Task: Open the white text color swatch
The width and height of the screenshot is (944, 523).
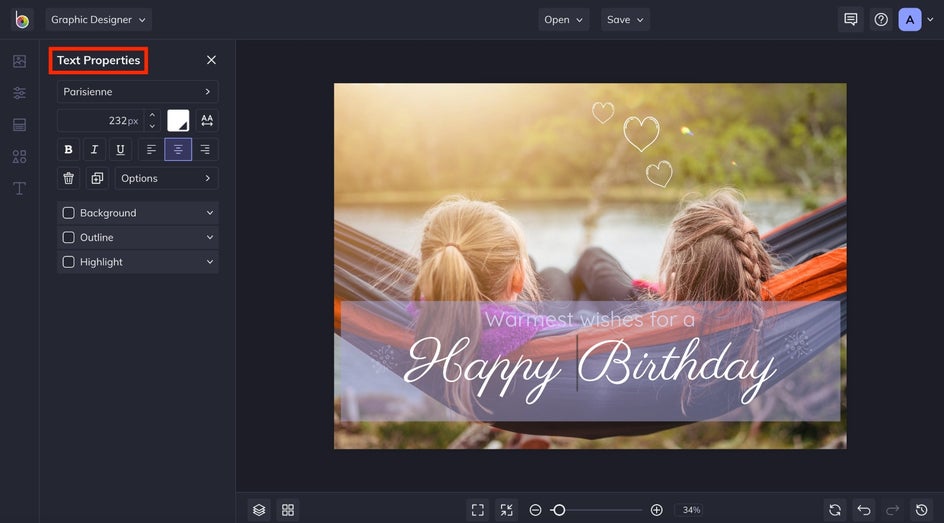Action: tap(178, 120)
